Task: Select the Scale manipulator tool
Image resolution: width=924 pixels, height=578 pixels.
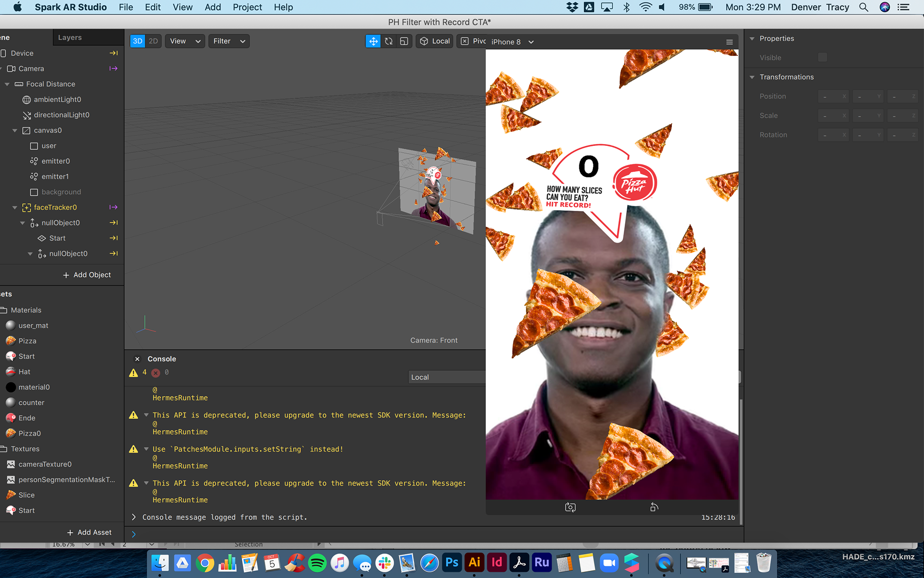Action: [x=404, y=41]
